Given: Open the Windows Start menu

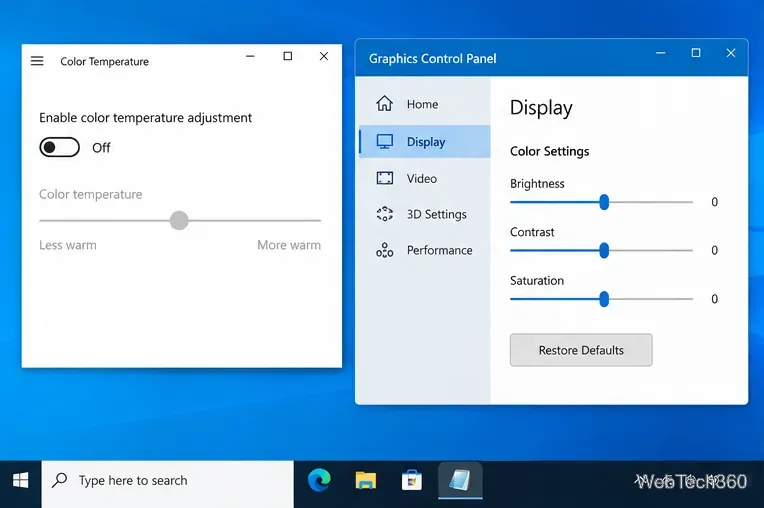Looking at the screenshot, I should pos(20,481).
